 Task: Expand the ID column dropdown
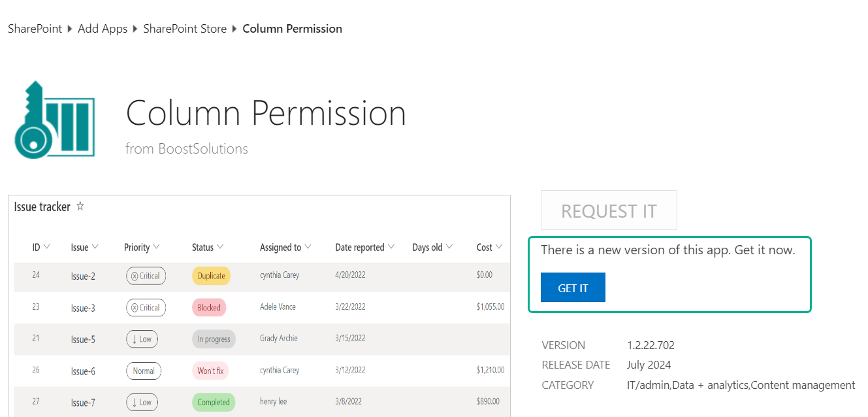(x=47, y=247)
